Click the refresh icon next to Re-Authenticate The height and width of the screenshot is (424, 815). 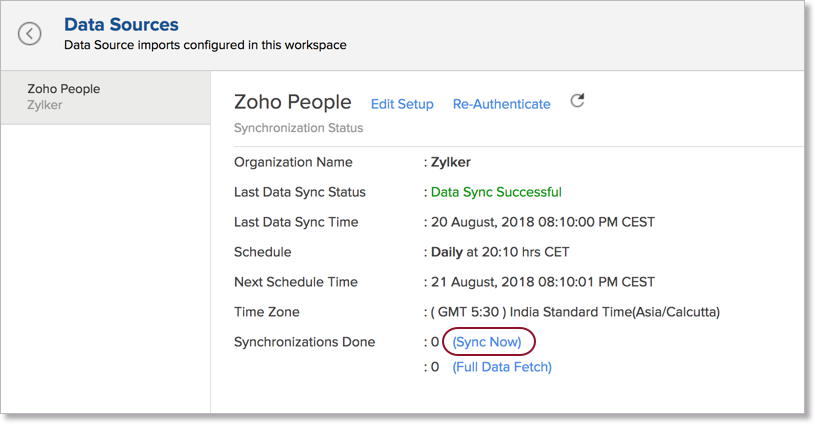577,100
